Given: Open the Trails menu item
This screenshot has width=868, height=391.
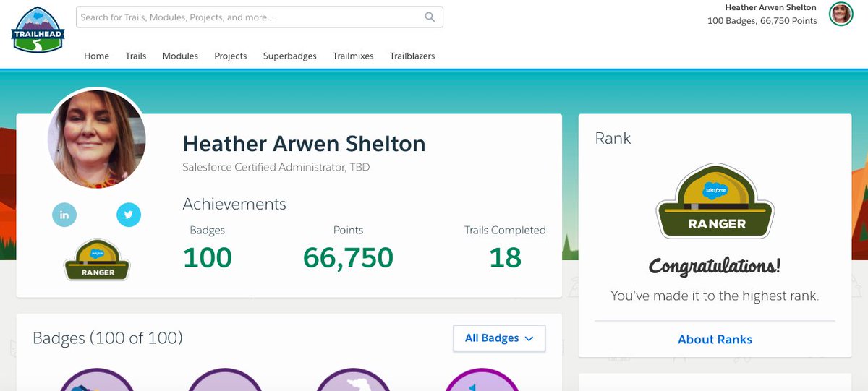Looking at the screenshot, I should pyautogui.click(x=135, y=56).
